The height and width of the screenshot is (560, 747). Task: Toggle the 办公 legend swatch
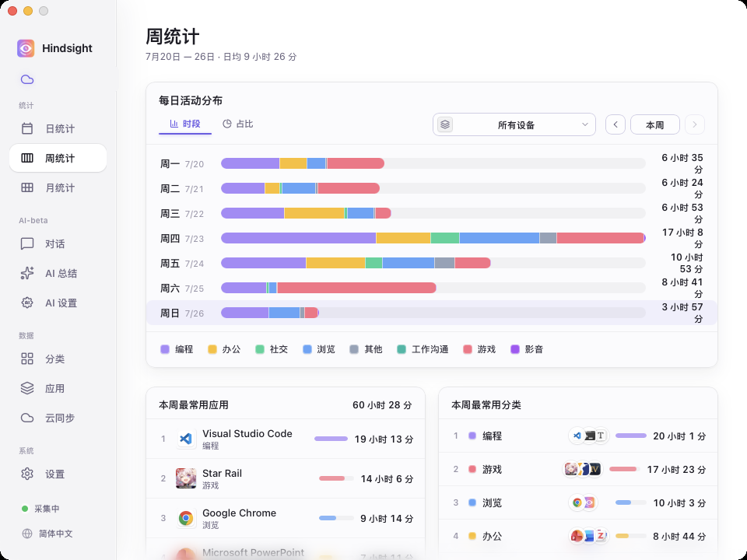click(212, 349)
